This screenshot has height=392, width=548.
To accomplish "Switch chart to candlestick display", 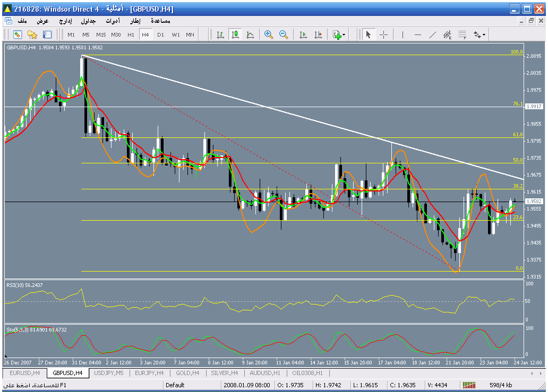I will click(x=235, y=34).
